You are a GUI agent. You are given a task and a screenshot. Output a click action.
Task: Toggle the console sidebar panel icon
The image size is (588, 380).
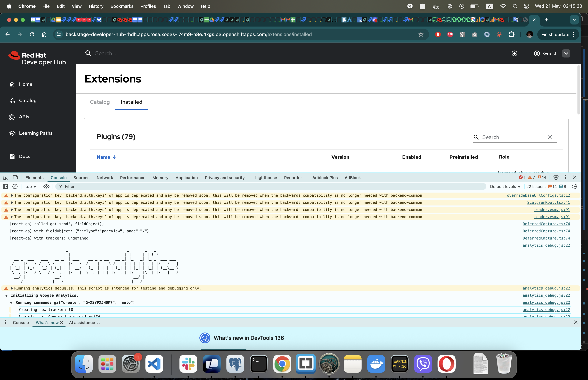tap(5, 187)
